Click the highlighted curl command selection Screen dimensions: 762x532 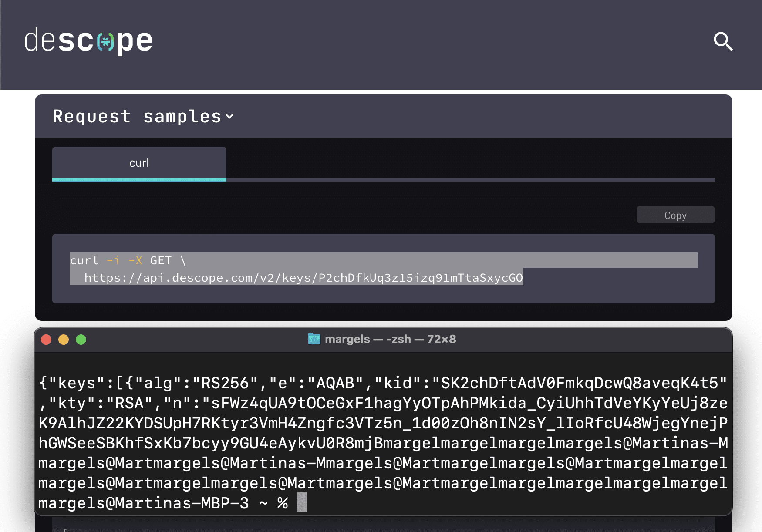[x=126, y=260]
